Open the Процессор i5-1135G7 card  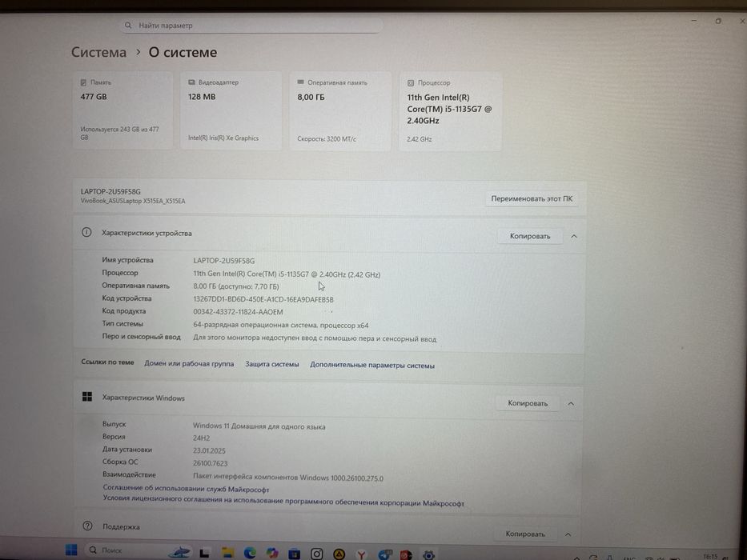(x=450, y=111)
